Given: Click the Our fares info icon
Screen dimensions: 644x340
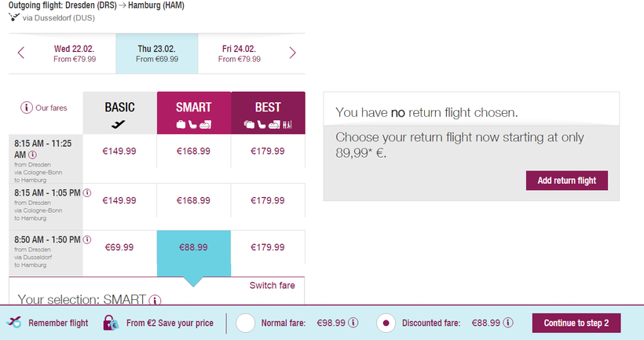Looking at the screenshot, I should [27, 108].
